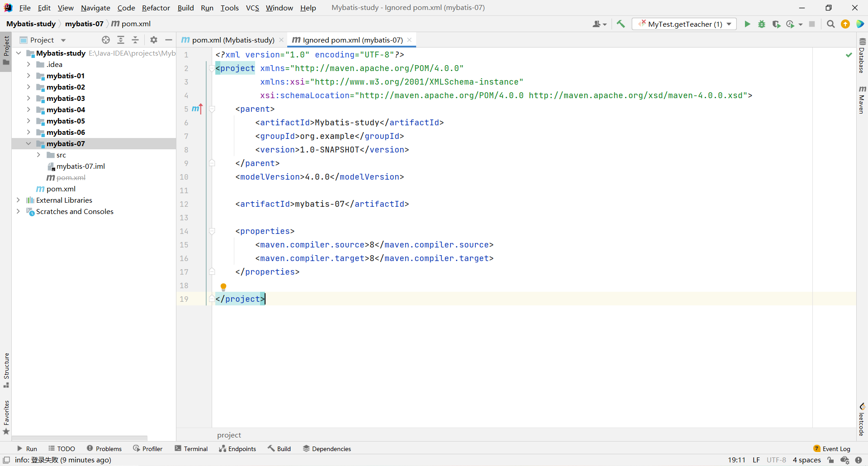Image resolution: width=868 pixels, height=466 pixels.
Task: Click the Build project hammer icon
Action: click(621, 24)
